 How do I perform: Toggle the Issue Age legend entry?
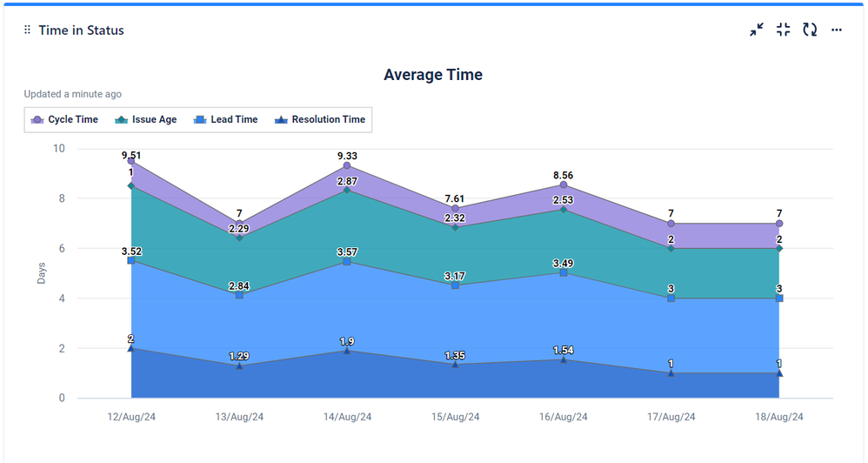pos(146,119)
